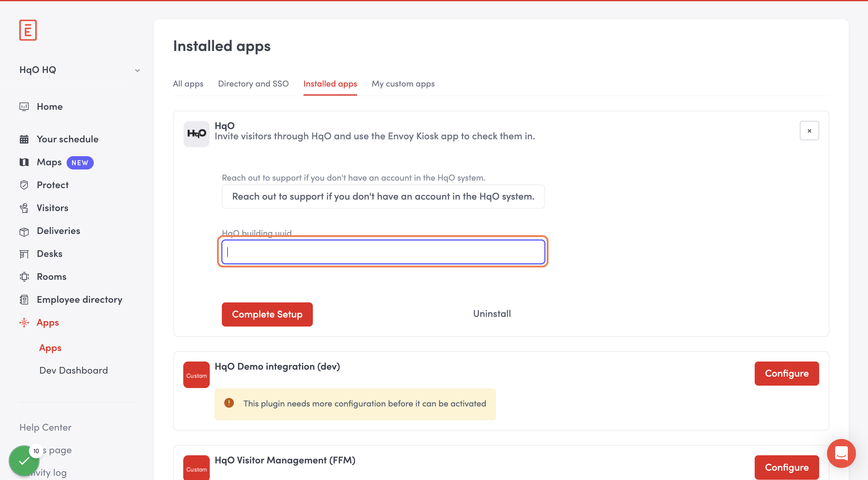The height and width of the screenshot is (480, 868).
Task: Focus the HqO building uuid field
Action: pyautogui.click(x=383, y=252)
